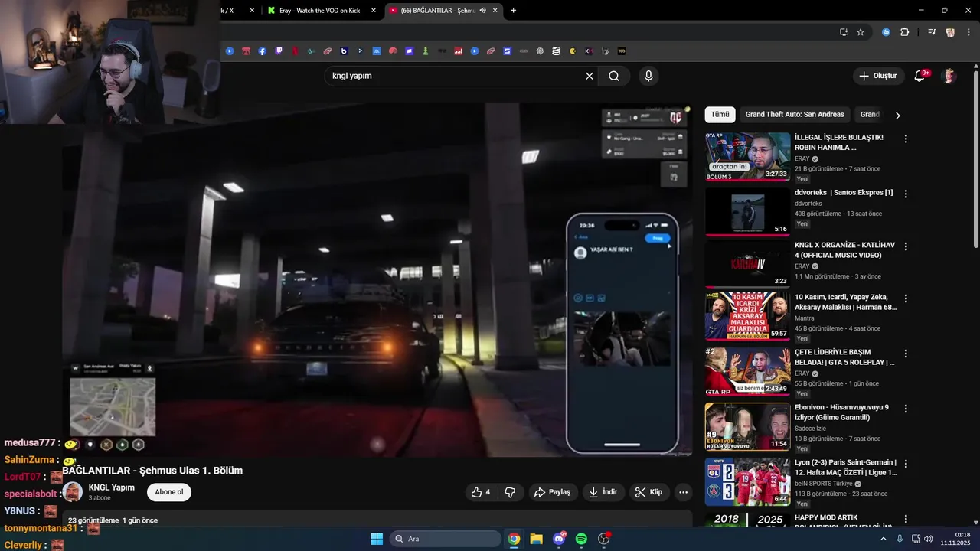Open Windows Start menu
Image resolution: width=980 pixels, height=551 pixels.
(x=377, y=539)
